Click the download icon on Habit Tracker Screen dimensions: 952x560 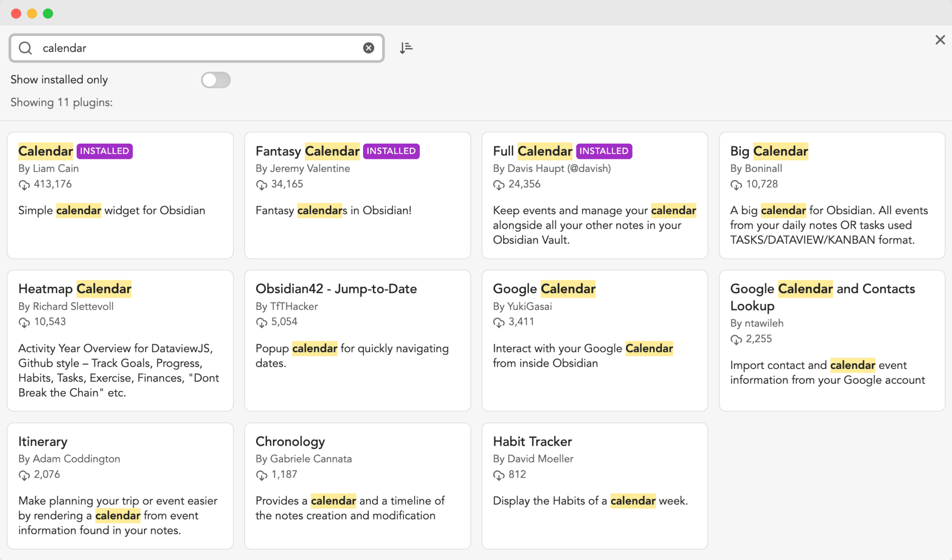click(499, 475)
